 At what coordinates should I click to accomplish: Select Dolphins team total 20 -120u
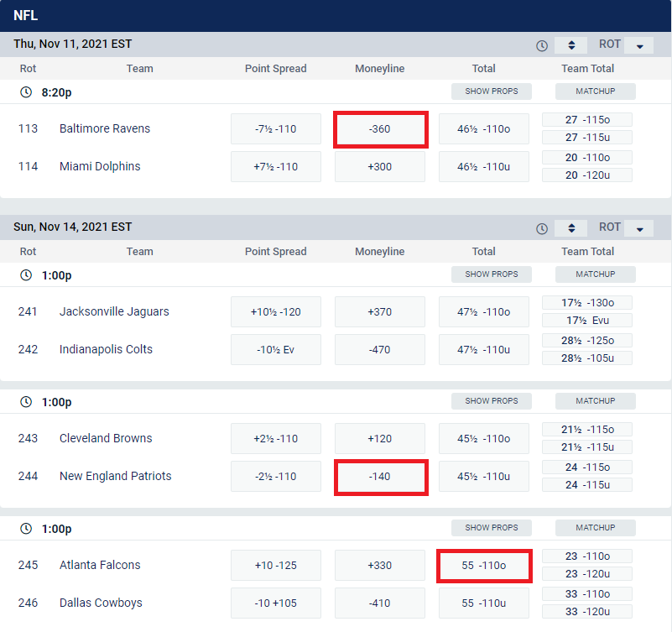(587, 175)
